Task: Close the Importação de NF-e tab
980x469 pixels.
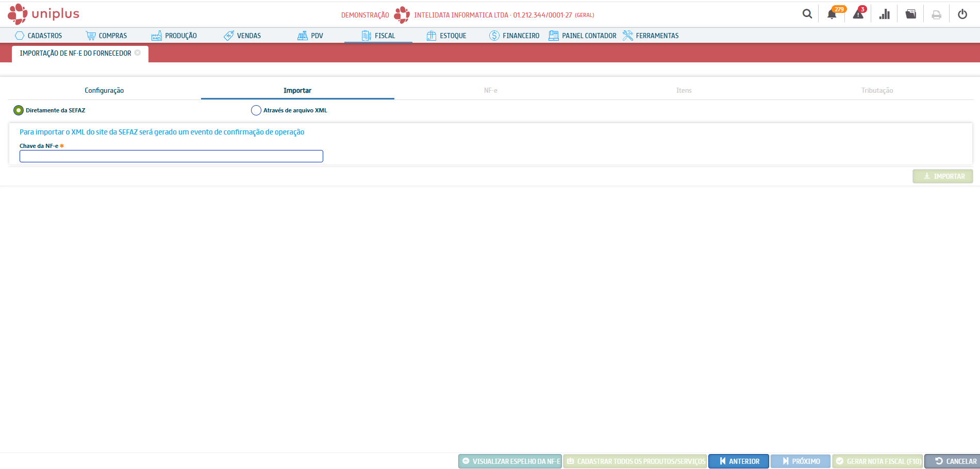Action: [x=138, y=53]
